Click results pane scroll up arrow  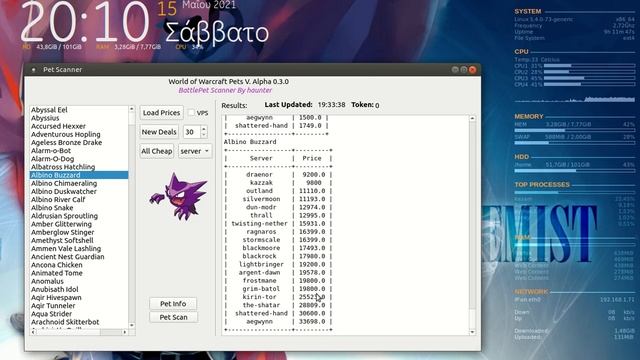pos(472,118)
